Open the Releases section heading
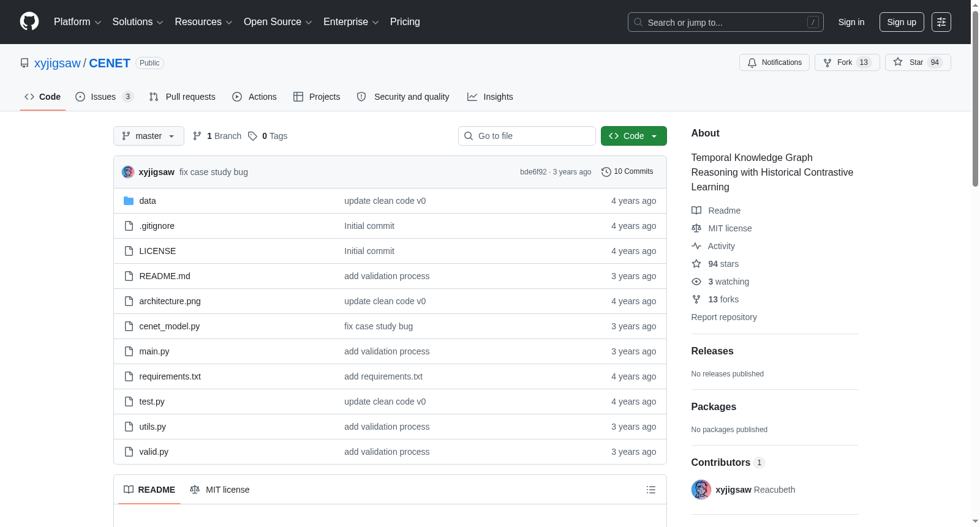Screen dimensions: 980x527 (x=712, y=351)
